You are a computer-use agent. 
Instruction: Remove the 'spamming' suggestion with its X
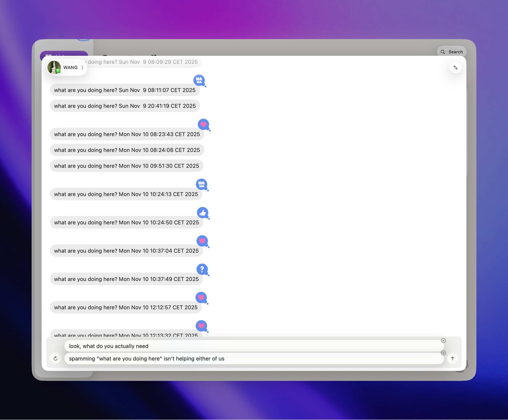pyautogui.click(x=443, y=353)
